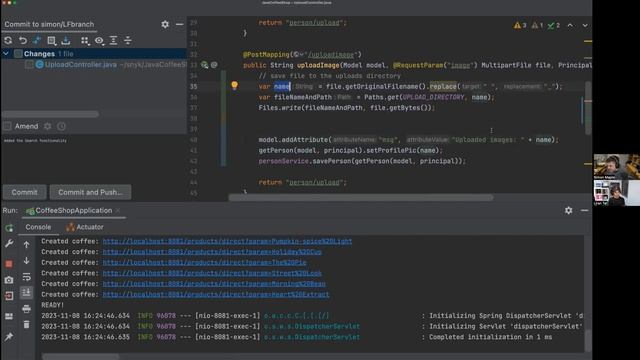This screenshot has width=640, height=360.
Task: Click the 2 typos inspection indicator
Action: [554, 25]
